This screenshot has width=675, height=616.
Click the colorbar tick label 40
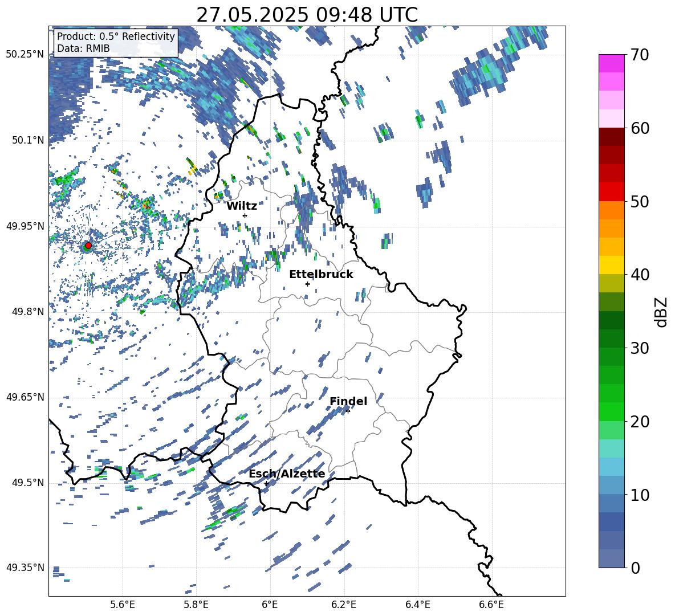(x=639, y=275)
